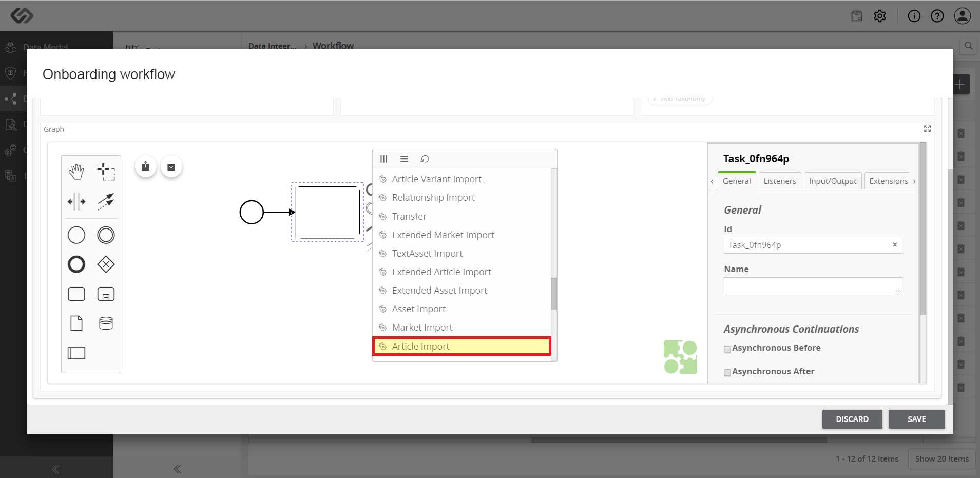This screenshot has width=980, height=478.
Task: Choose Article Import from list
Action: click(x=462, y=346)
